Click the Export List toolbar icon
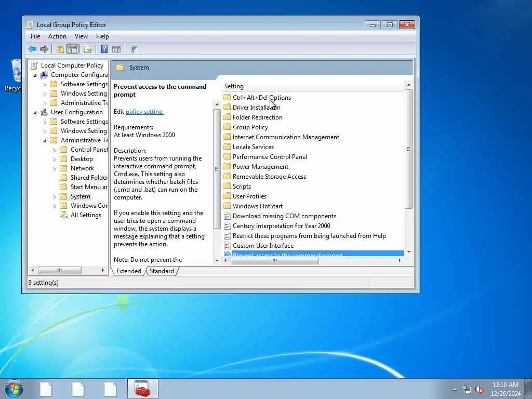The image size is (532, 399). click(88, 49)
